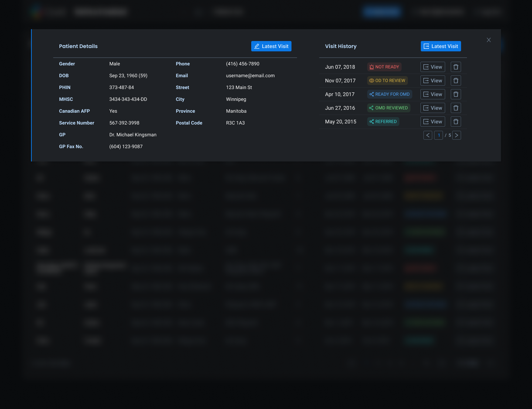532x409 pixels.
Task: Click trash icon for Apr 10, 2017 visit
Action: pyautogui.click(x=456, y=94)
